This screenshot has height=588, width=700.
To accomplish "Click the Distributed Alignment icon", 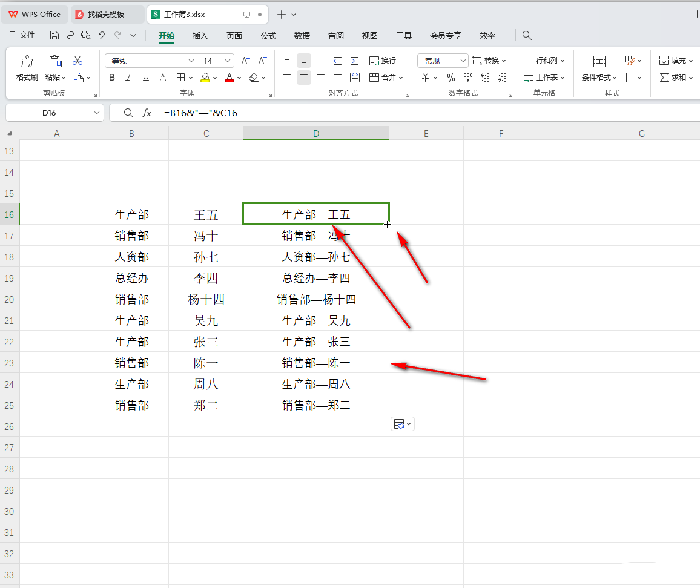I will (x=354, y=78).
